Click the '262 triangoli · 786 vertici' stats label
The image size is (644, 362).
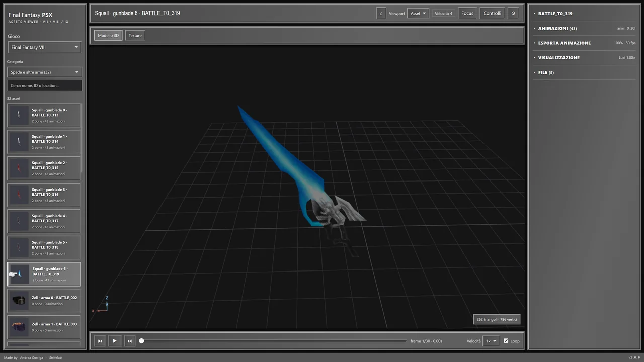click(497, 319)
